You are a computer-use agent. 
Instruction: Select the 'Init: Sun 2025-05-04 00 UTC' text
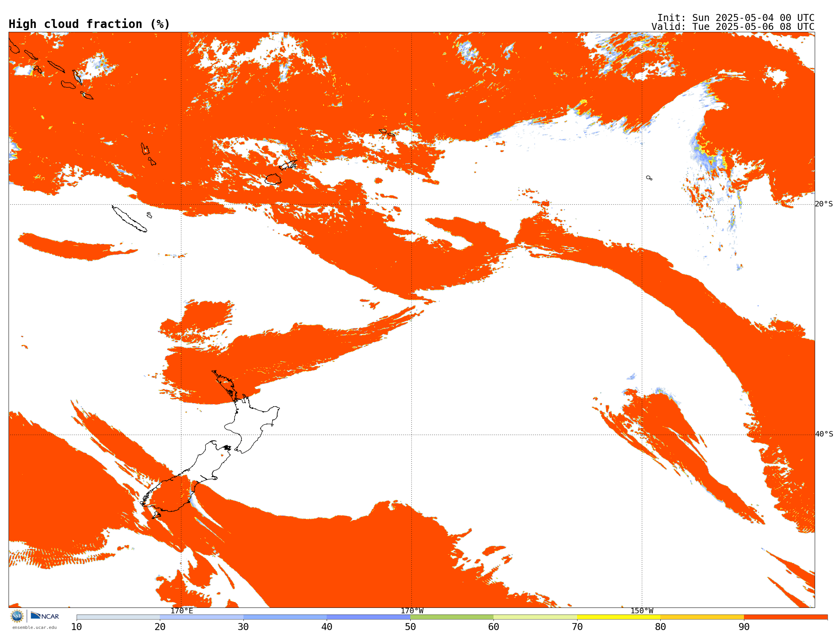[x=735, y=18]
